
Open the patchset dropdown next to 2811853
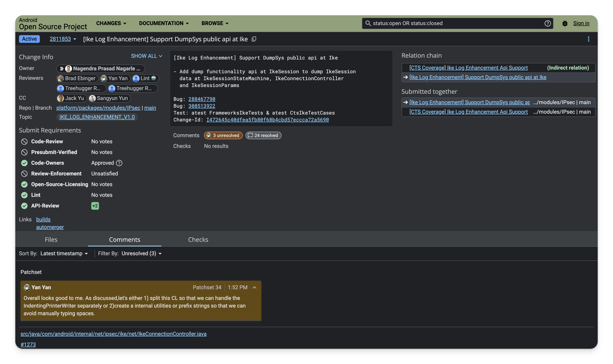coord(74,39)
